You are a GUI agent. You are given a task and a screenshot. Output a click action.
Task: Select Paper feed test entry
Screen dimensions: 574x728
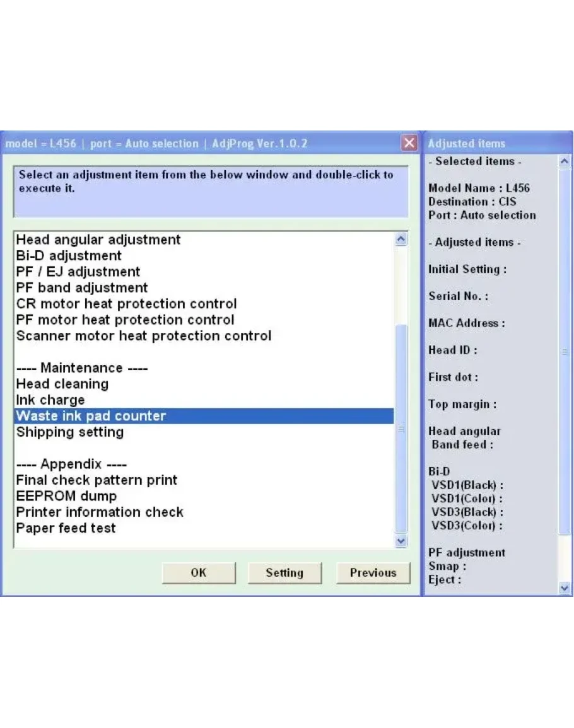[x=66, y=528]
